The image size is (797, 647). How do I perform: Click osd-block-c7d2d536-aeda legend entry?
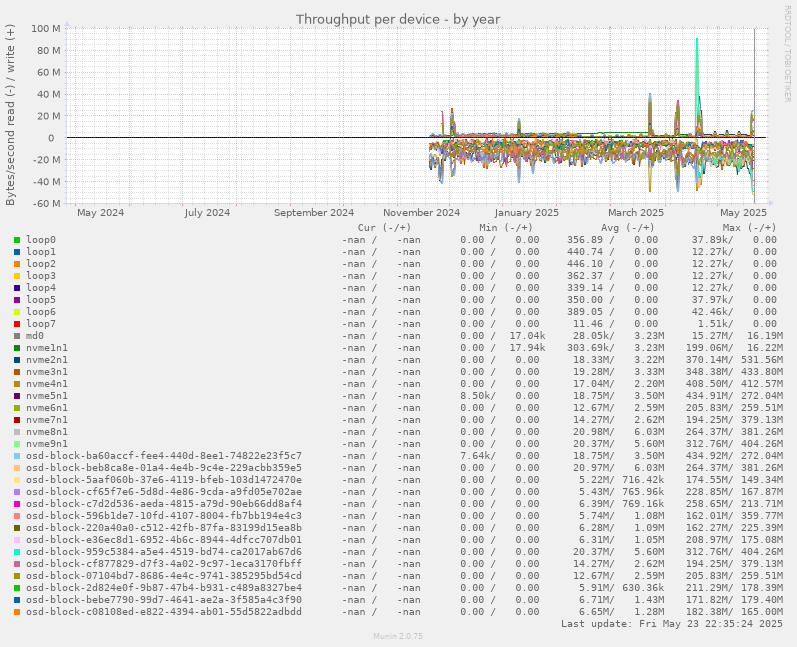pyautogui.click(x=164, y=504)
